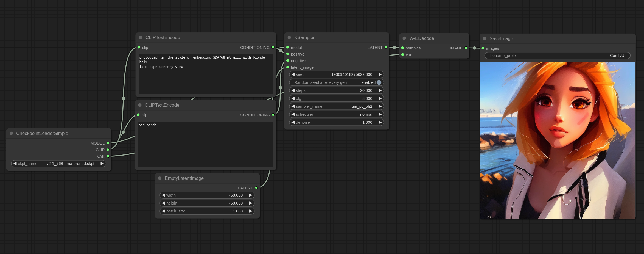Collapse the EmptyLatentImage node via its dot
The height and width of the screenshot is (254, 644).
[x=160, y=178]
